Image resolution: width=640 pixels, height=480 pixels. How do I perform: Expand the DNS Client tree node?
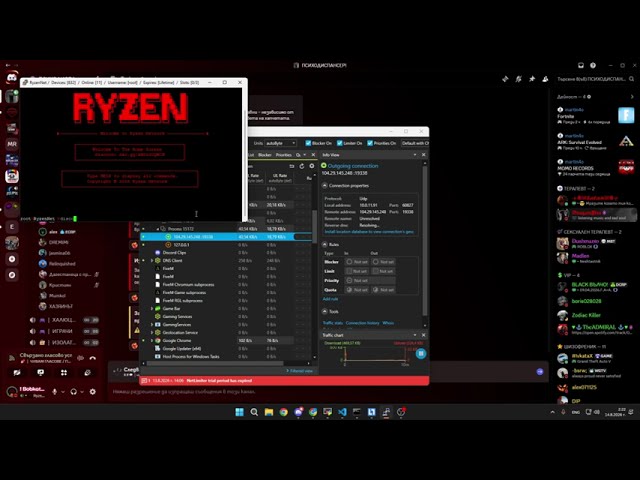[152, 261]
